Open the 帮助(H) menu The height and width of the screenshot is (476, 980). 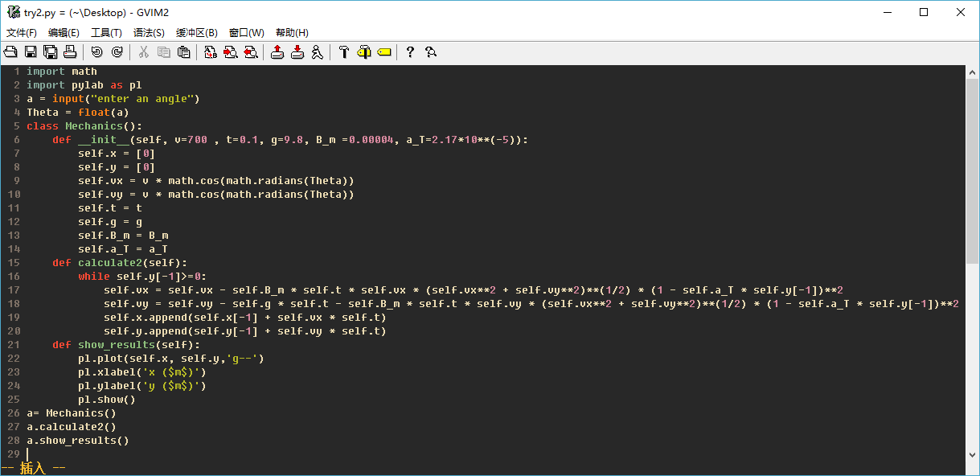click(x=292, y=33)
